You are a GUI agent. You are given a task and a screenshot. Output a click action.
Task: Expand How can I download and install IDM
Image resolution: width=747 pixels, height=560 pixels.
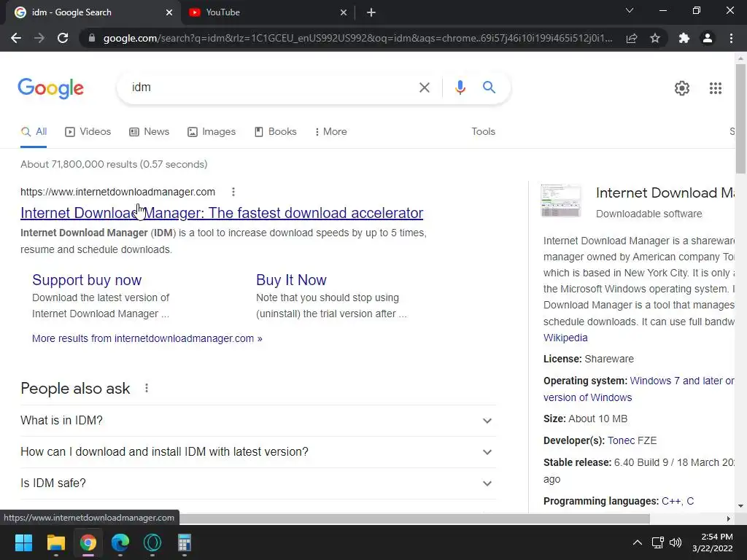[x=258, y=452]
